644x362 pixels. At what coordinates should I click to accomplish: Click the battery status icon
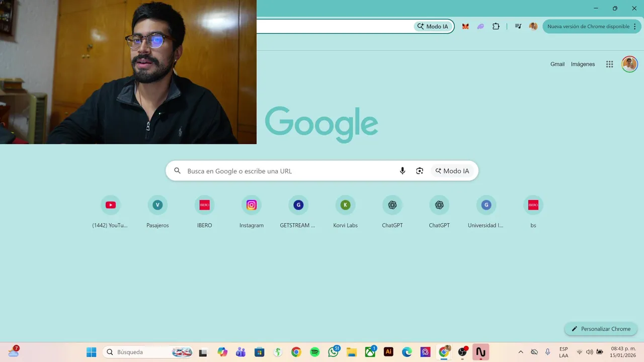pyautogui.click(x=600, y=352)
